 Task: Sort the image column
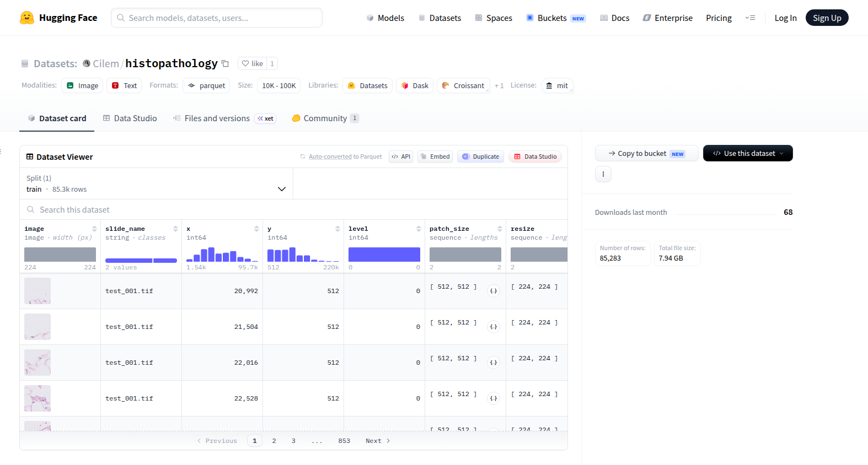tap(94, 229)
